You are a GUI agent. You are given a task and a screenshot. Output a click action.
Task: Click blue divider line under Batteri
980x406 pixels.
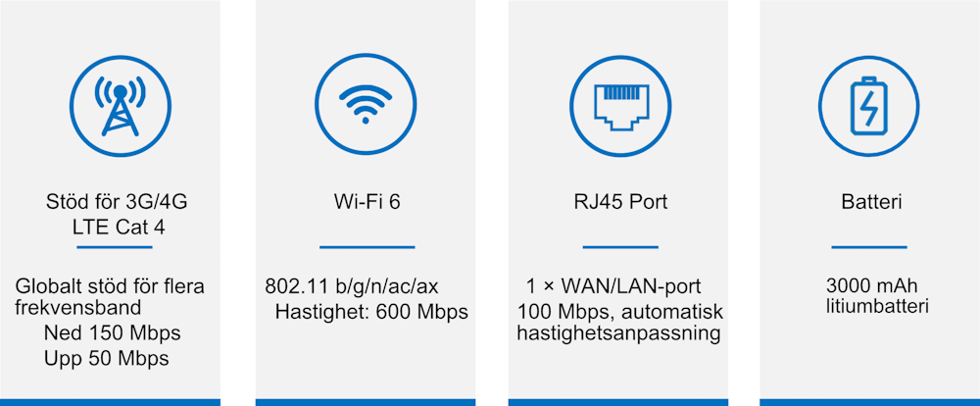[x=868, y=247]
